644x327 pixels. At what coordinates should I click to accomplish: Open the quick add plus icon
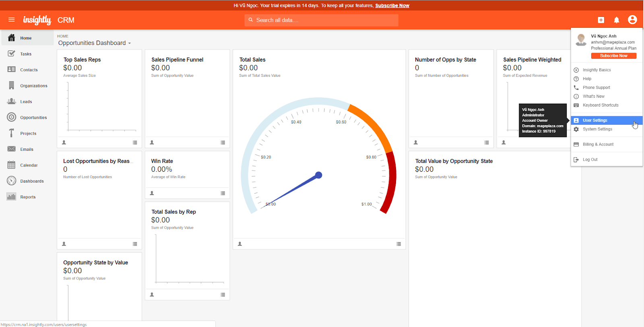(601, 20)
